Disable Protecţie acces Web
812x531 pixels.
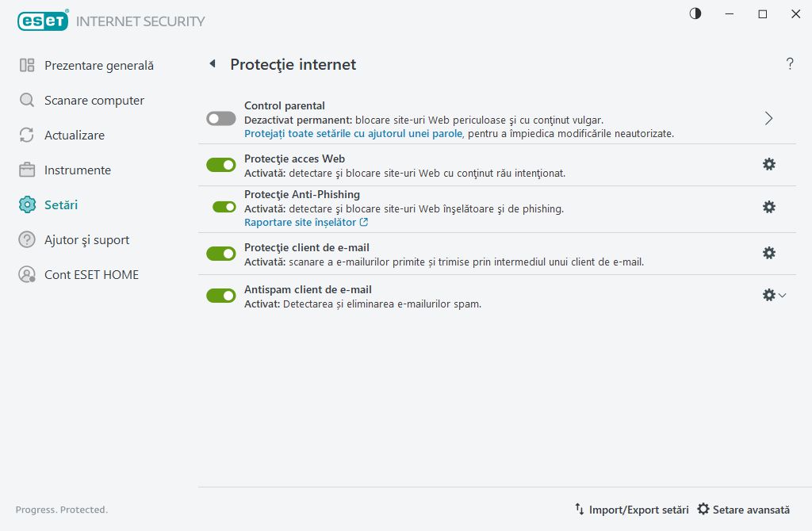[x=220, y=164]
